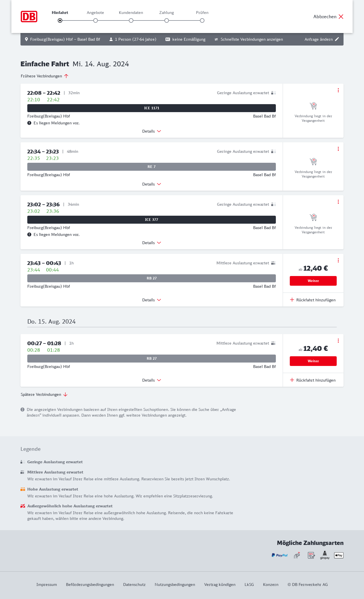Select the Angebote step circle
Viewport: 364px width, 599px height.
click(x=96, y=20)
